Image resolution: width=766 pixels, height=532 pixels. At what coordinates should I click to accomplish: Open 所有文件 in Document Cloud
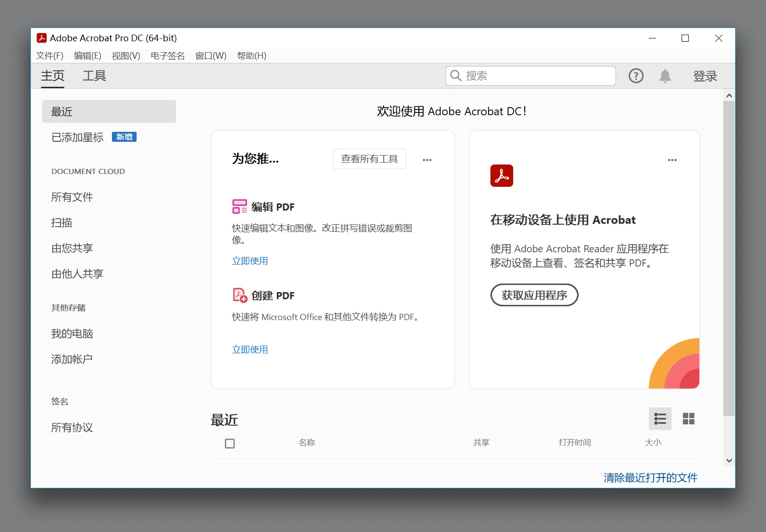[x=72, y=197]
